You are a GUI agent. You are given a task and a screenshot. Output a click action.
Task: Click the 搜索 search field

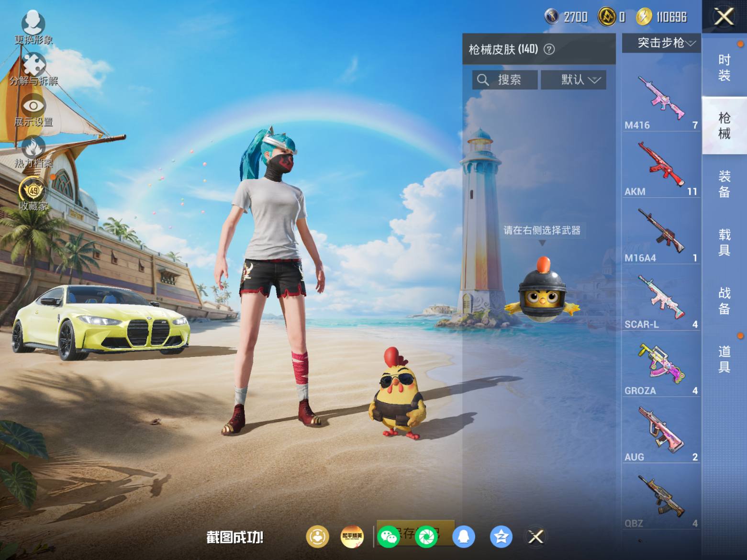pos(505,80)
